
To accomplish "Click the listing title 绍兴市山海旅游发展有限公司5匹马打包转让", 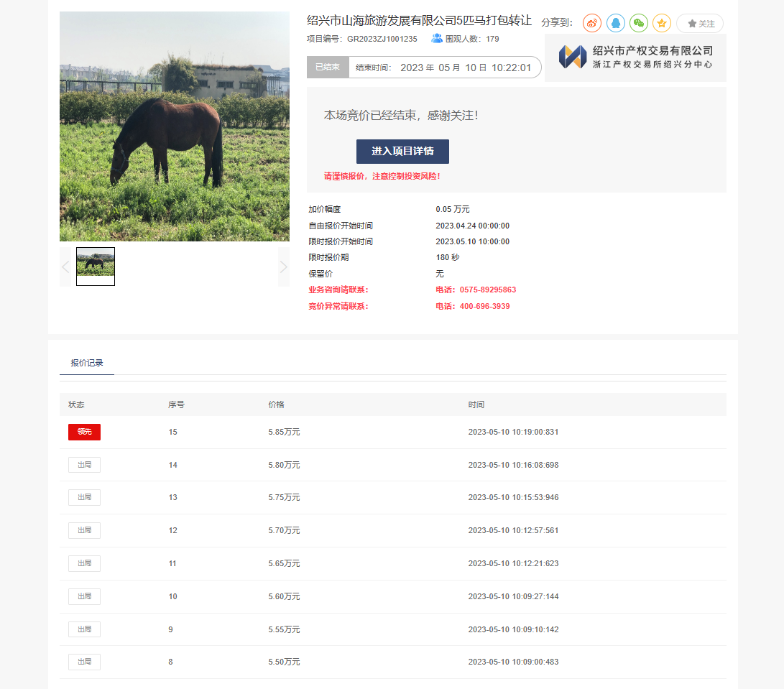I will click(419, 21).
